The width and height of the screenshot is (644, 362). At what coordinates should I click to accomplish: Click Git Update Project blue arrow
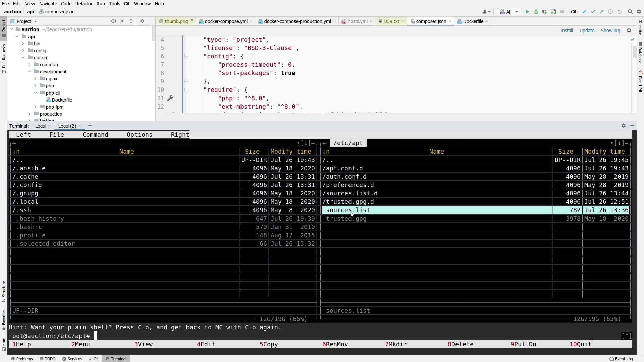click(584, 12)
